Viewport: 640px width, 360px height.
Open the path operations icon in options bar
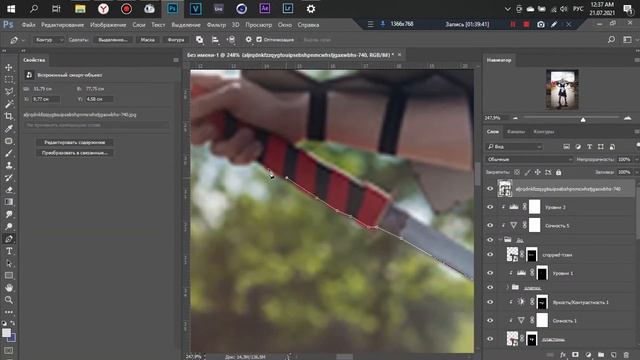(x=199, y=40)
